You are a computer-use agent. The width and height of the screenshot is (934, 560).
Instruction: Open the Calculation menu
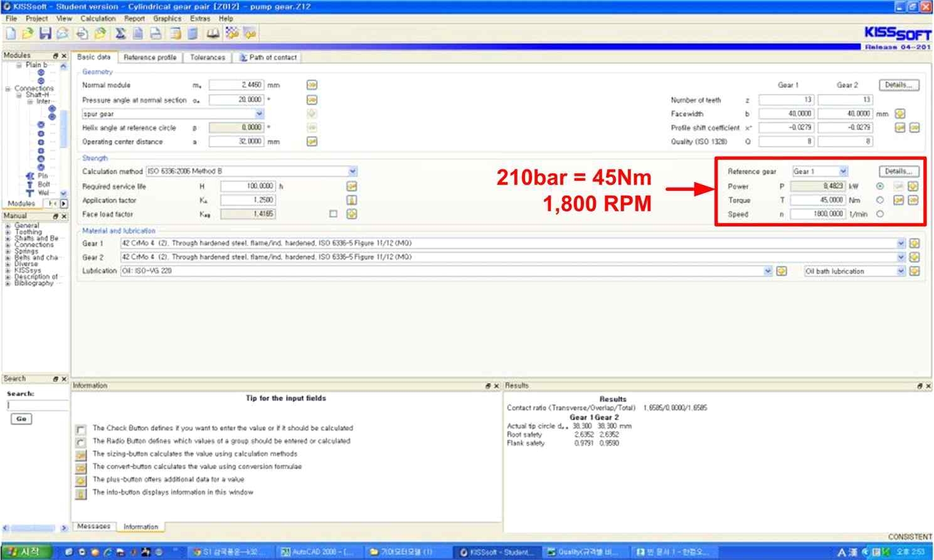point(98,18)
